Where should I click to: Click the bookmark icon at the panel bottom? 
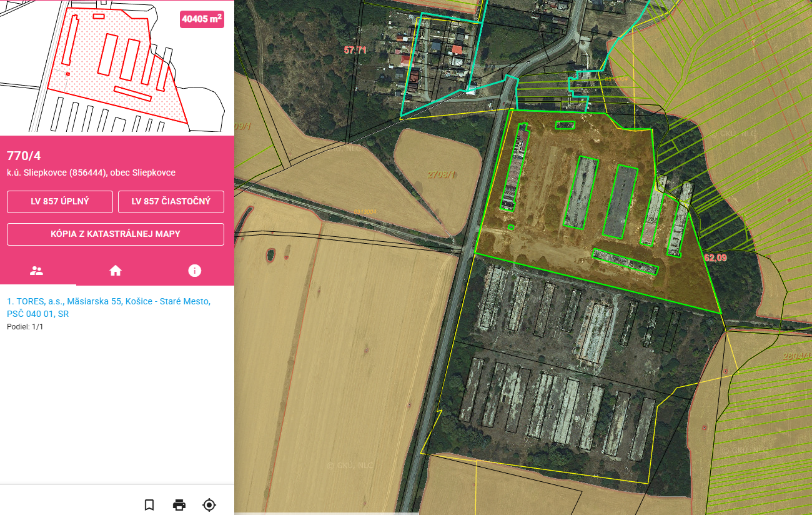[x=149, y=505]
